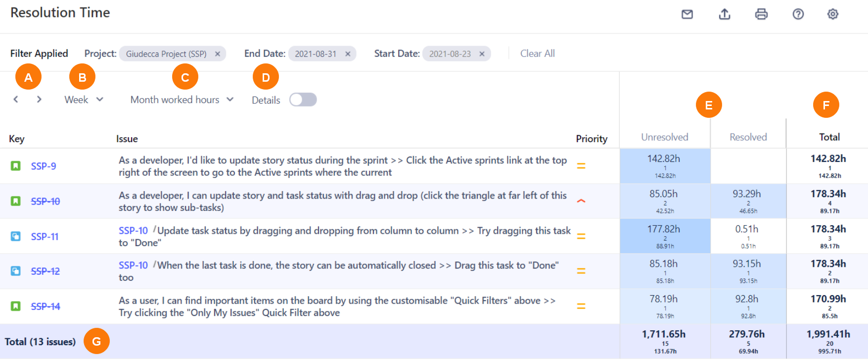868x361 pixels.
Task: Remove the Giudecca Project filter chip
Action: click(217, 54)
